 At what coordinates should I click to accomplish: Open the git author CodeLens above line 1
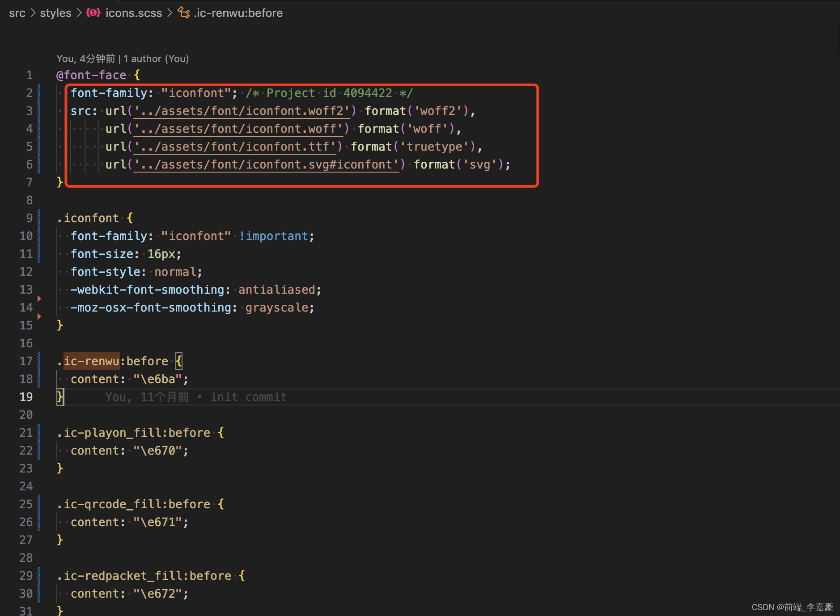[123, 59]
